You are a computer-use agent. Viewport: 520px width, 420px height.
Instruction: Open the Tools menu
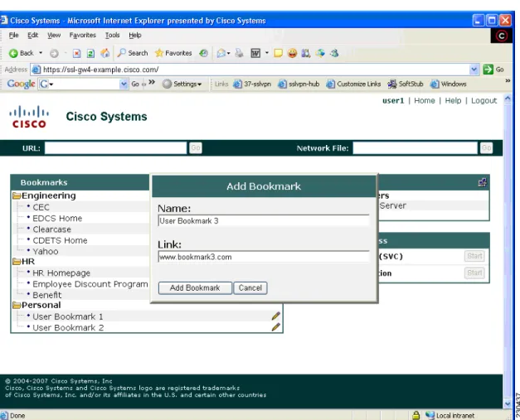coord(113,35)
